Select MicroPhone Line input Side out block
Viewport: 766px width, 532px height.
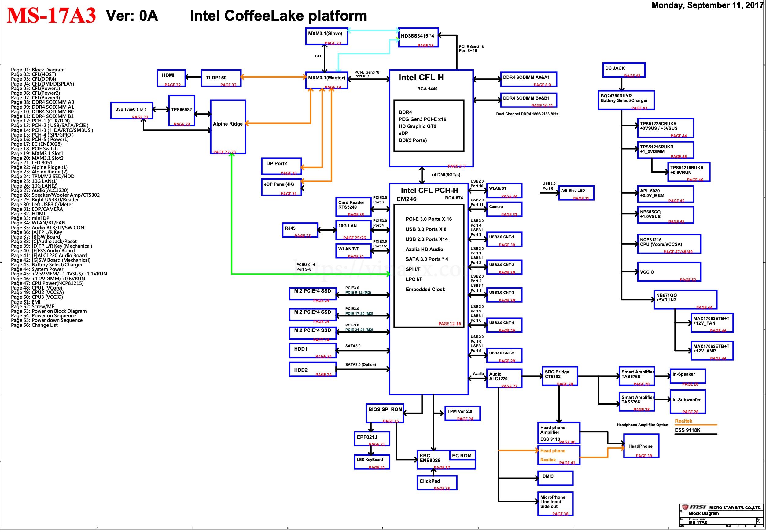555,504
